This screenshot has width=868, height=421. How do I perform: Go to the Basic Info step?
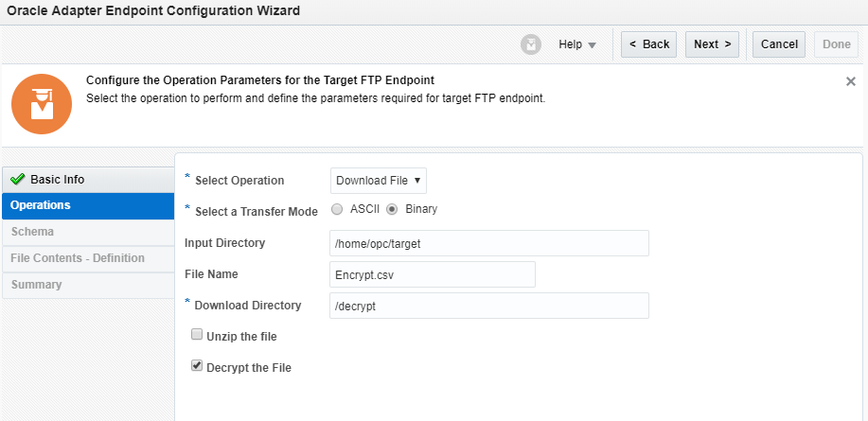pyautogui.click(x=57, y=180)
